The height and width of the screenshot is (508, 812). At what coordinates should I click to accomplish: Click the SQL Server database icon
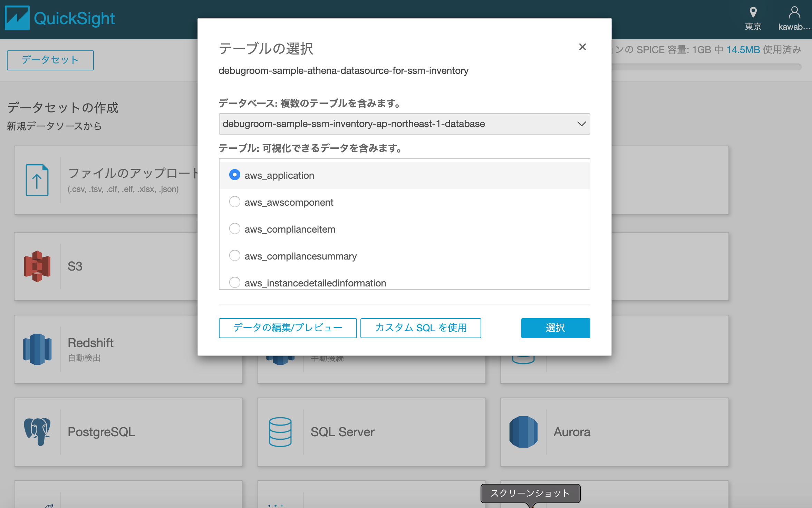(280, 432)
